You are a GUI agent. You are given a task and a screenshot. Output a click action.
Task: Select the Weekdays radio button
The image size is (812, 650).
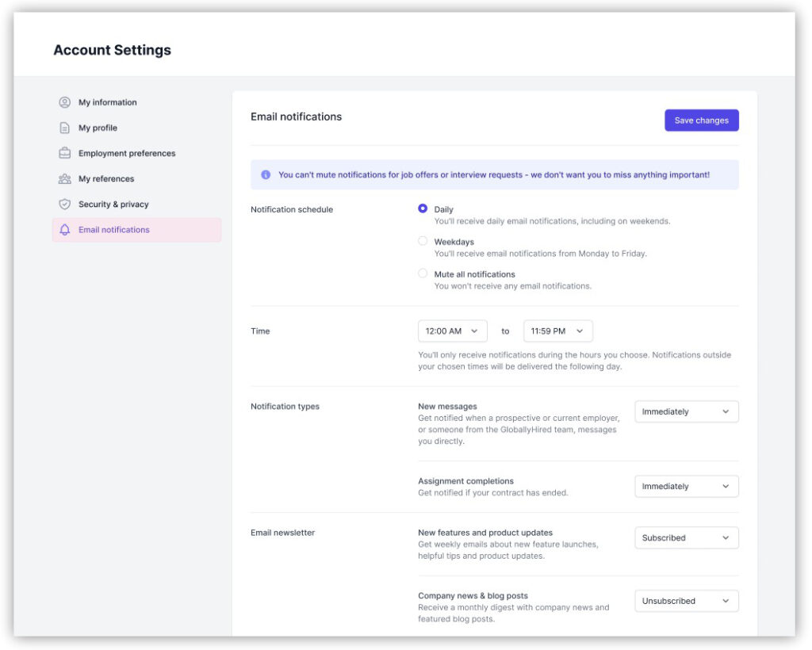point(423,241)
